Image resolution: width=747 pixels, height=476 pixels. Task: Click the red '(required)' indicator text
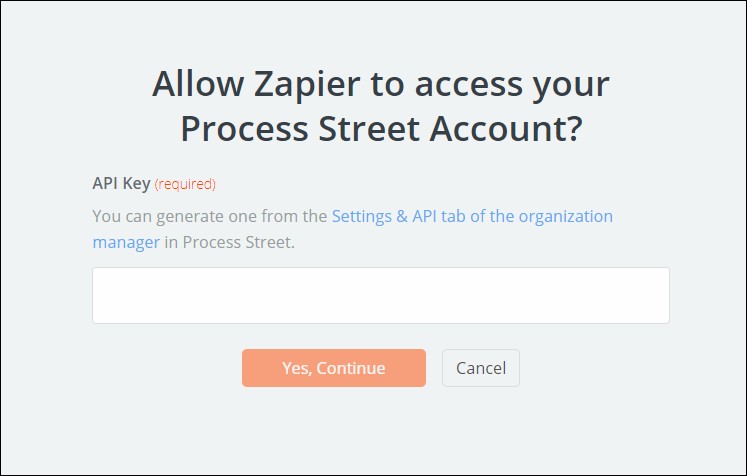[x=185, y=184]
